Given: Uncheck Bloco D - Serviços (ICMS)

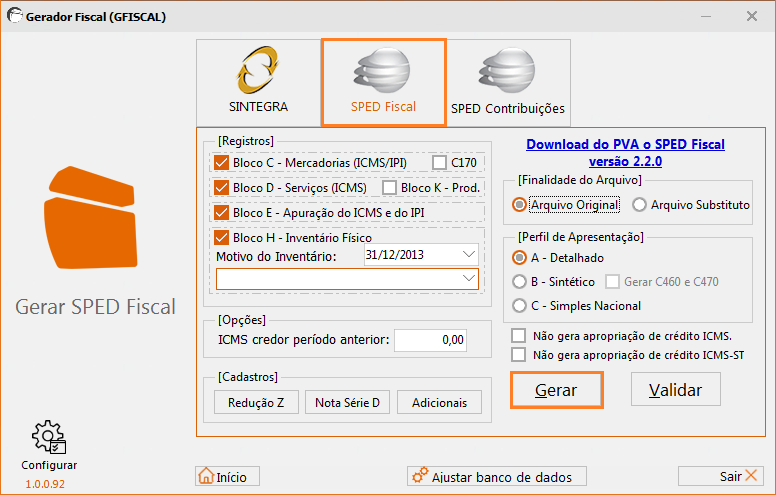Looking at the screenshot, I should click(x=221, y=188).
